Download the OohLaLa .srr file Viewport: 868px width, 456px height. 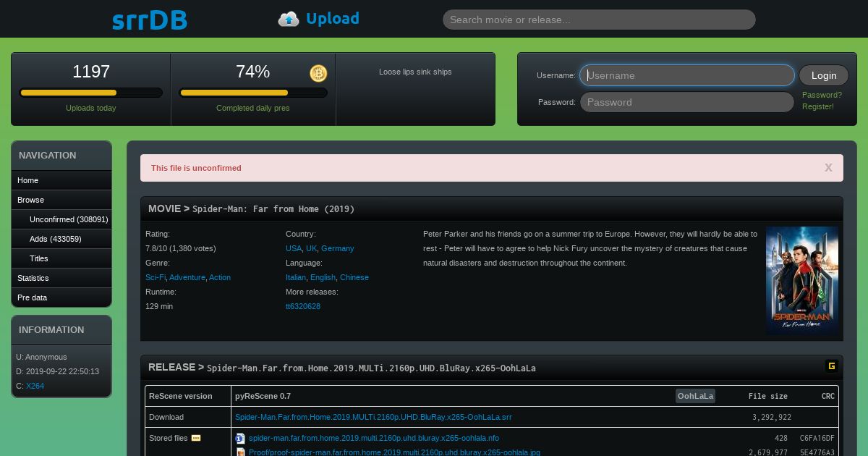[373, 417]
